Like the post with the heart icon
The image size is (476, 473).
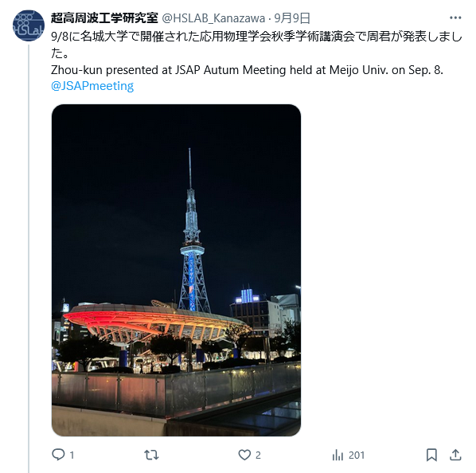click(x=244, y=455)
